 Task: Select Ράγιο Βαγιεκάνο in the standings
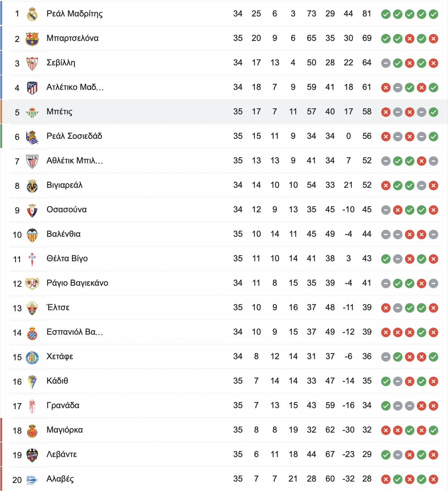click(77, 283)
